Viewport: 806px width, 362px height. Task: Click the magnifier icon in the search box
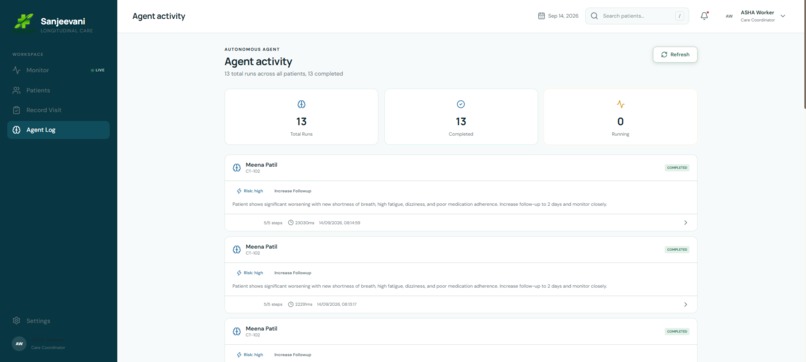pyautogui.click(x=594, y=16)
